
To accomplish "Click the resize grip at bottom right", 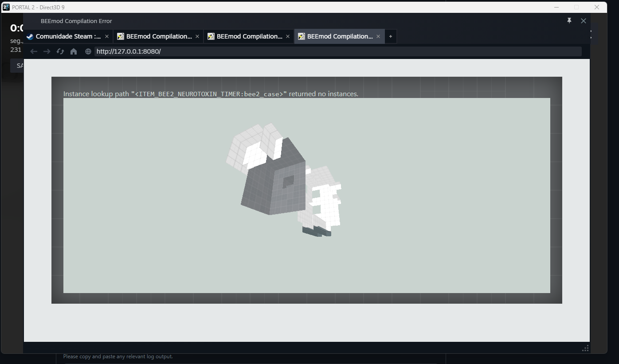I will (584, 348).
